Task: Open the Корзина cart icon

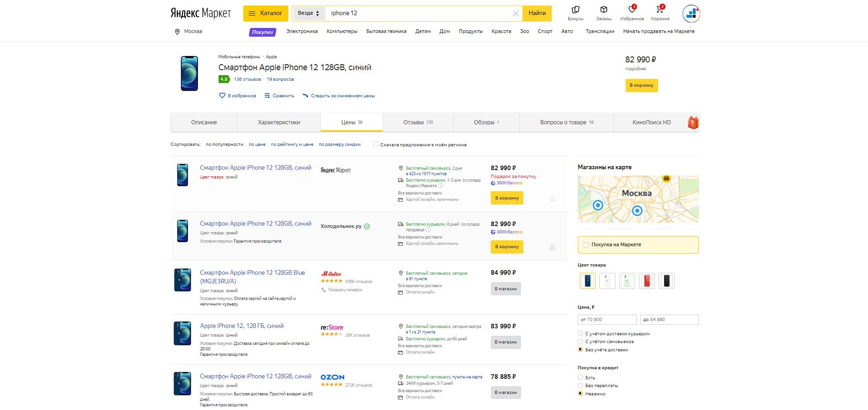Action: click(660, 10)
